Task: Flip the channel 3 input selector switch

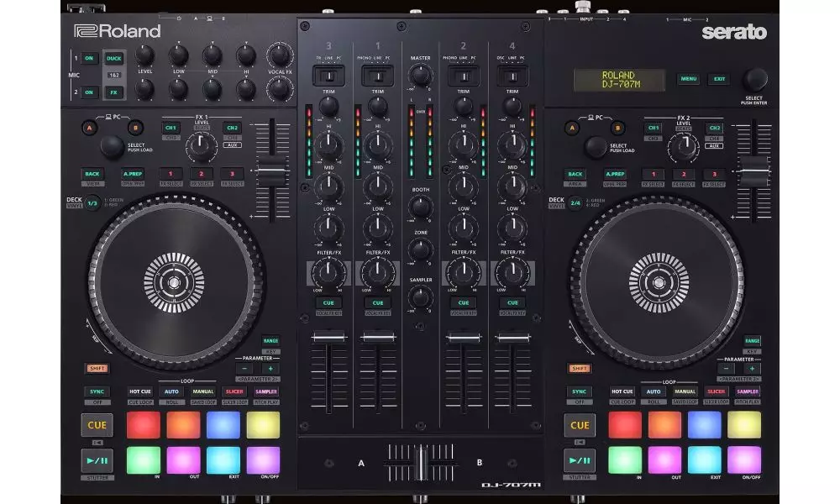Action: click(x=329, y=76)
